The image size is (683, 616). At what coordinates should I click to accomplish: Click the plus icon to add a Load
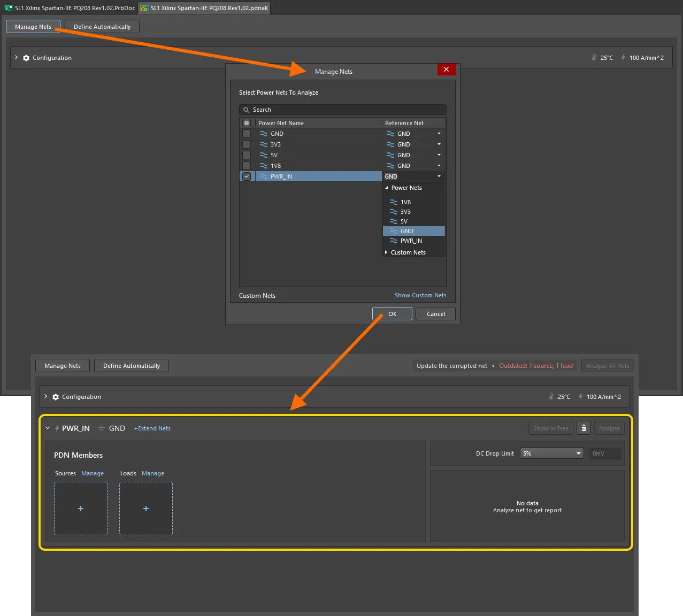[146, 509]
